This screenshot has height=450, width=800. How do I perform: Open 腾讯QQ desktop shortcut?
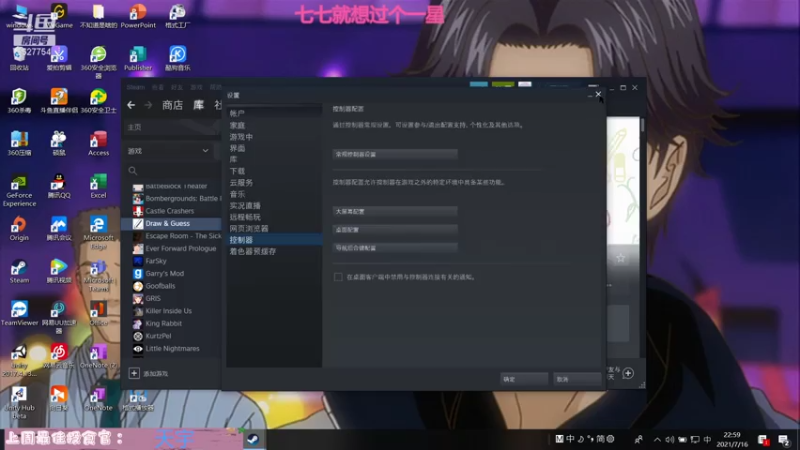pos(59,186)
